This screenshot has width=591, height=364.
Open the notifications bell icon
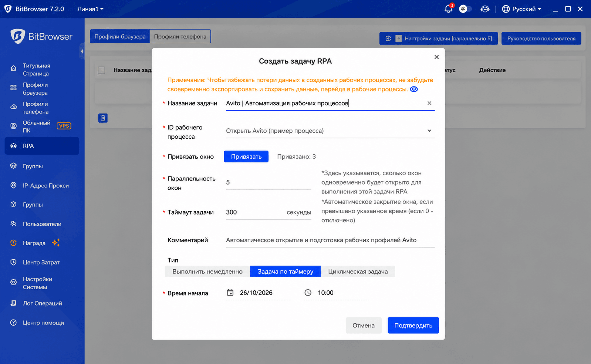coord(448,9)
